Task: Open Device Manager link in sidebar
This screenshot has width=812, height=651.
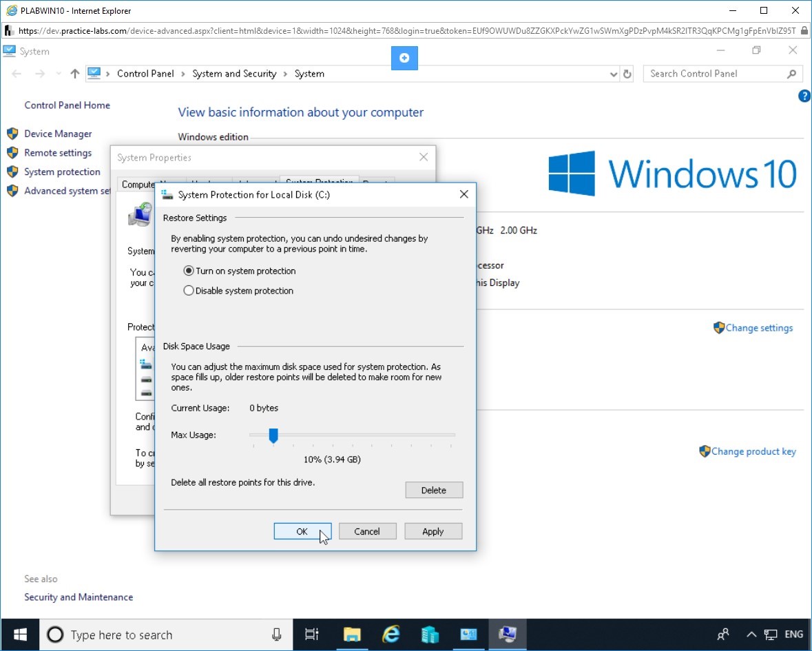Action: [58, 134]
